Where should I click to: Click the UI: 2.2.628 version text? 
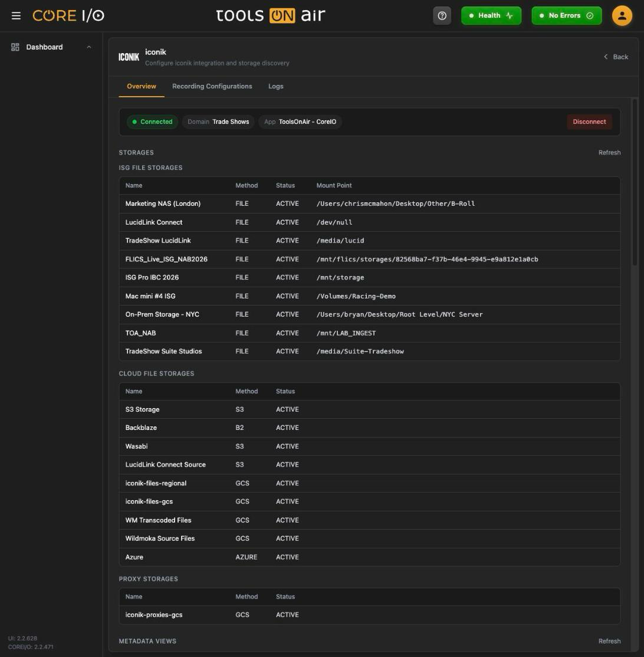[22, 638]
